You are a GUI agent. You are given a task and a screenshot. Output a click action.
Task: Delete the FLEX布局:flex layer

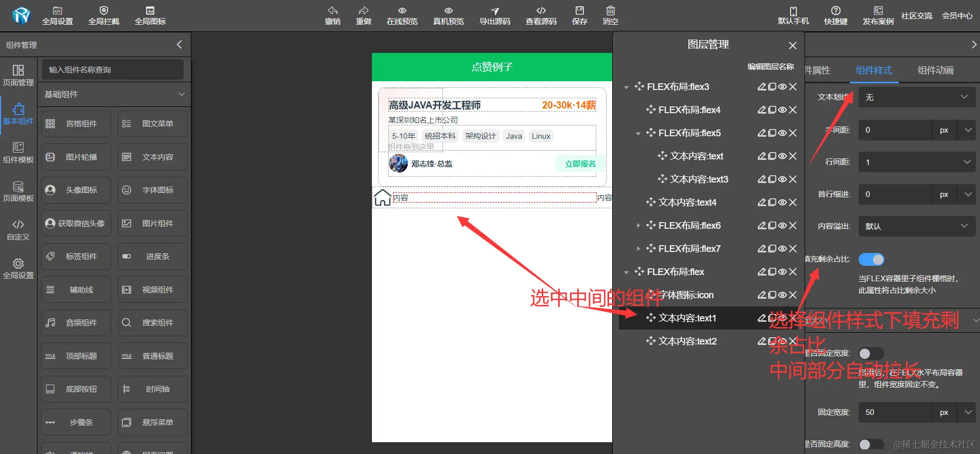tap(793, 272)
